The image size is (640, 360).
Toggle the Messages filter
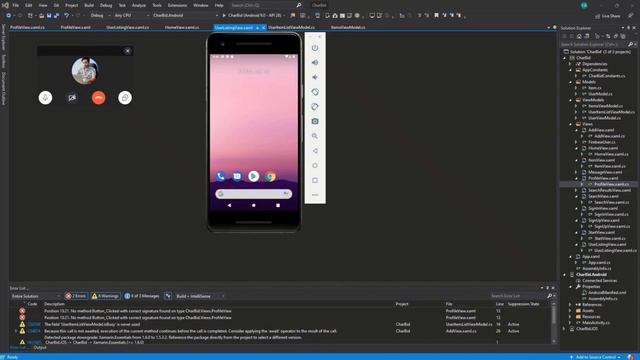[x=142, y=296]
